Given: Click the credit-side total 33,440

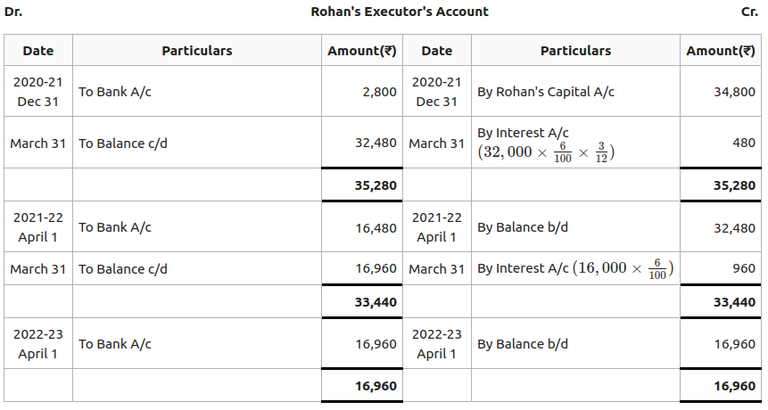Looking at the screenshot, I should click(735, 301).
